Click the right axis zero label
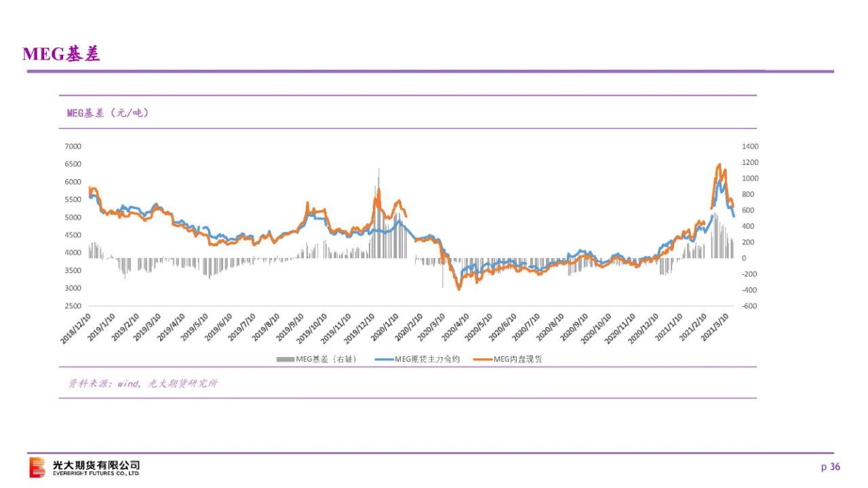 point(744,258)
